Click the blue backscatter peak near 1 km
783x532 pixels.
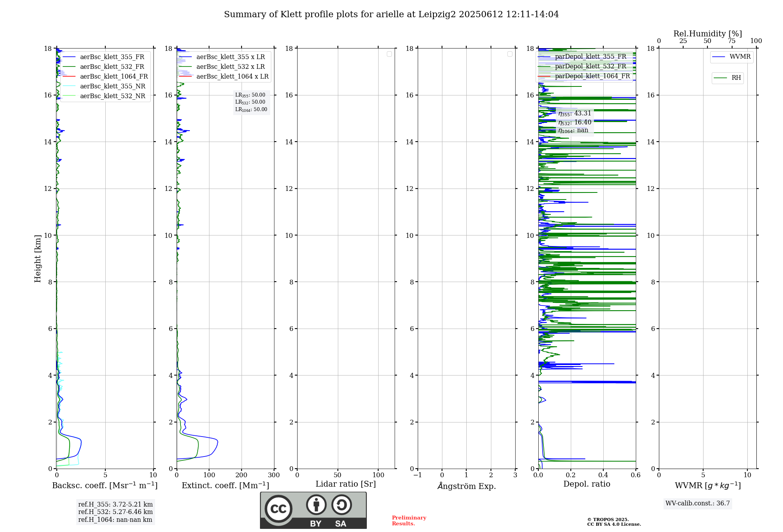81,441
